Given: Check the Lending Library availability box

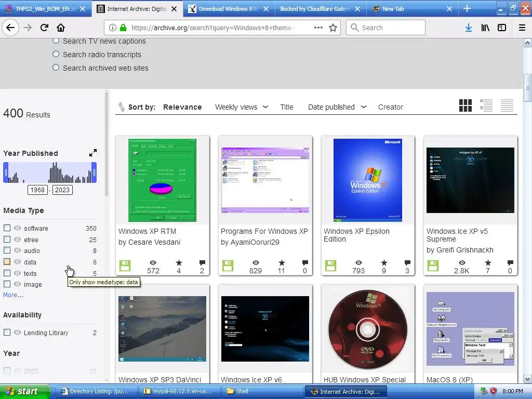Looking at the screenshot, I should click(x=7, y=332).
